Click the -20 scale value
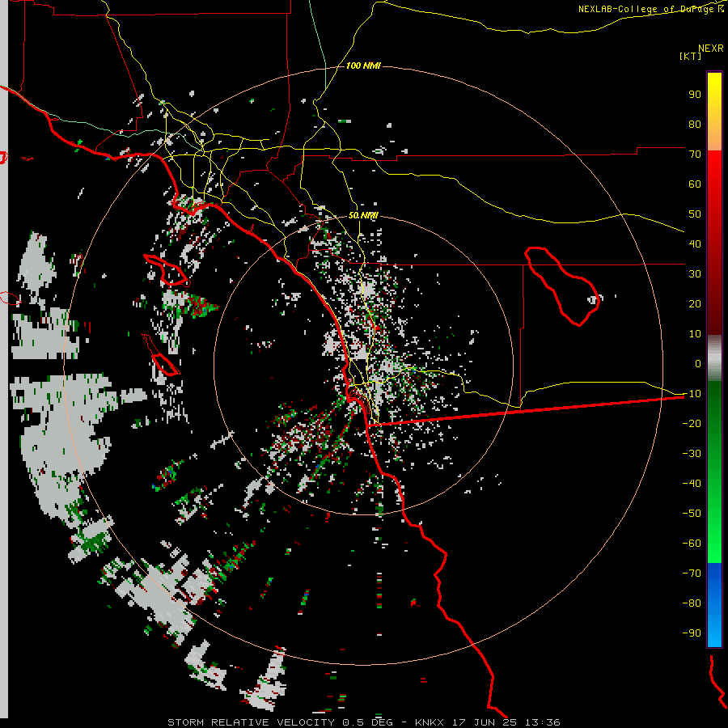Viewport: 728px width, 728px height. tap(692, 423)
